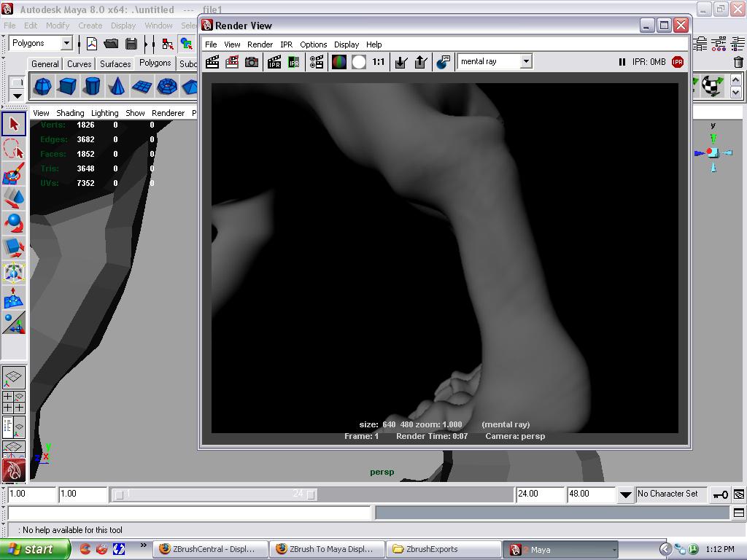
Task: Toggle RGB channels display in Render View
Action: [x=338, y=61]
